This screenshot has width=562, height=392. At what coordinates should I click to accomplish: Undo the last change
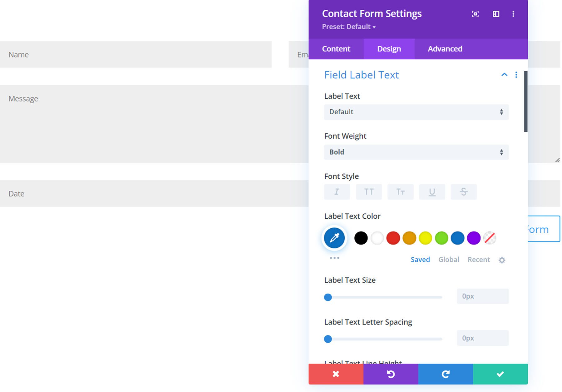click(x=390, y=374)
